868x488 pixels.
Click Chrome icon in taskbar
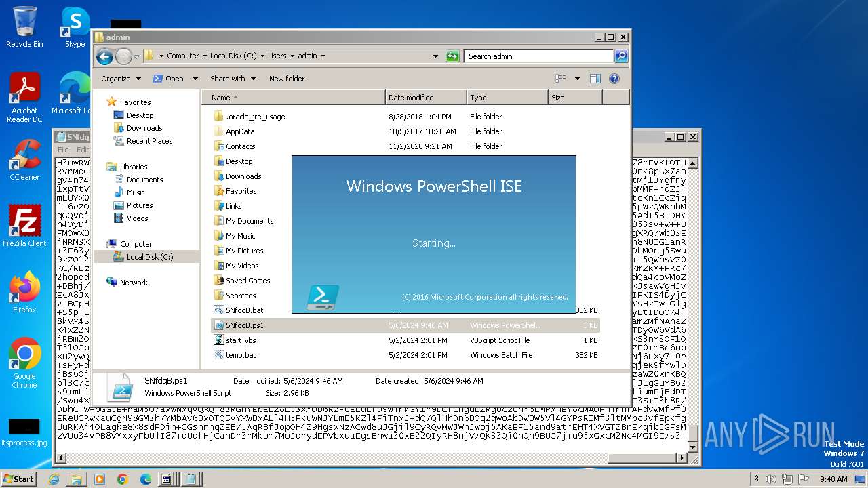point(123,479)
